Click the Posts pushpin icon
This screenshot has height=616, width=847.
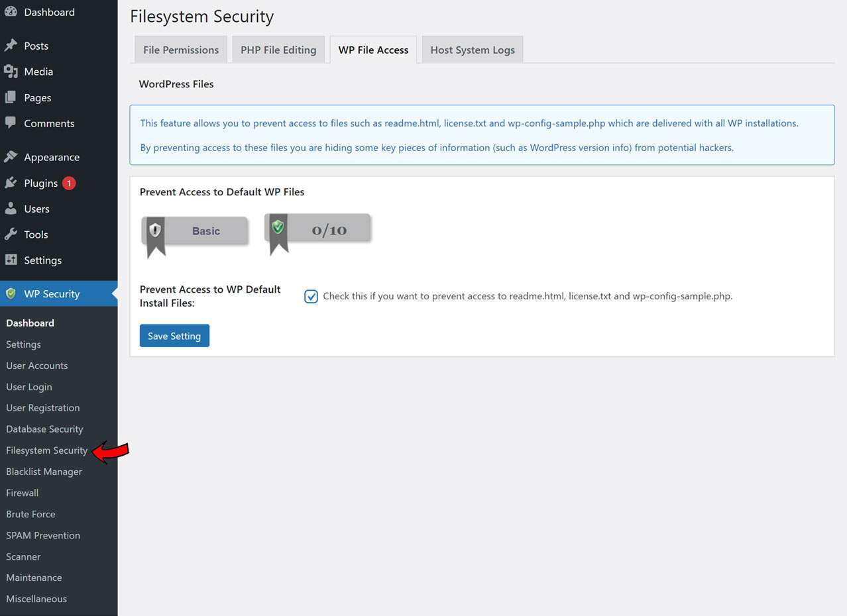pyautogui.click(x=11, y=46)
